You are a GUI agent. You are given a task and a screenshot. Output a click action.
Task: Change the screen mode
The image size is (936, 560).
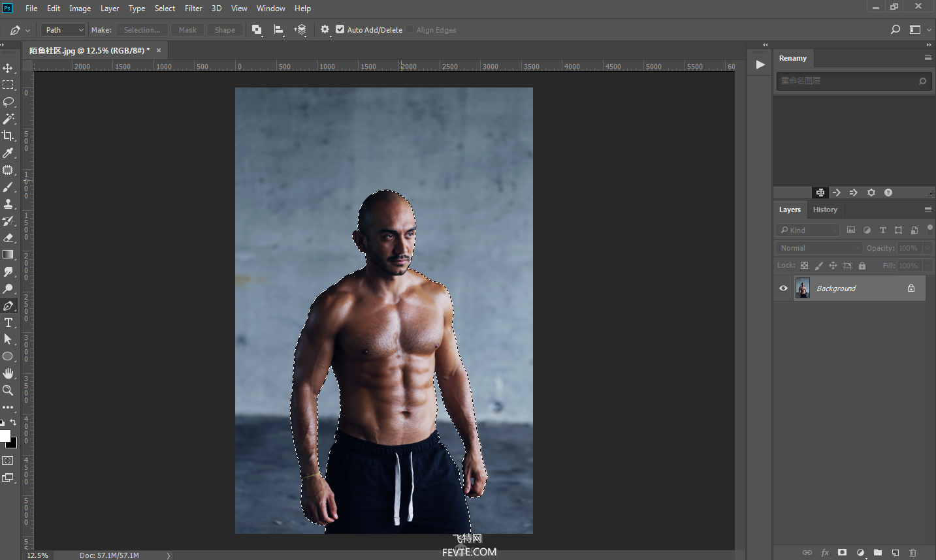pos(8,478)
